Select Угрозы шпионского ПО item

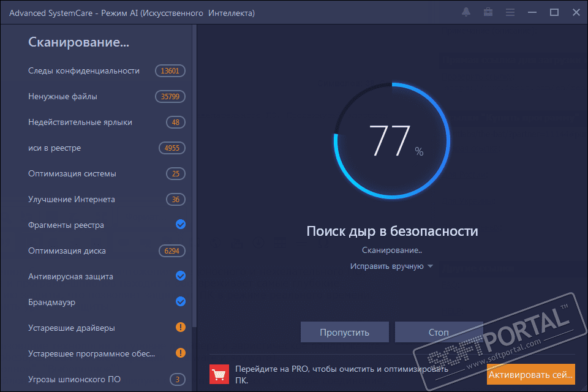tap(74, 379)
